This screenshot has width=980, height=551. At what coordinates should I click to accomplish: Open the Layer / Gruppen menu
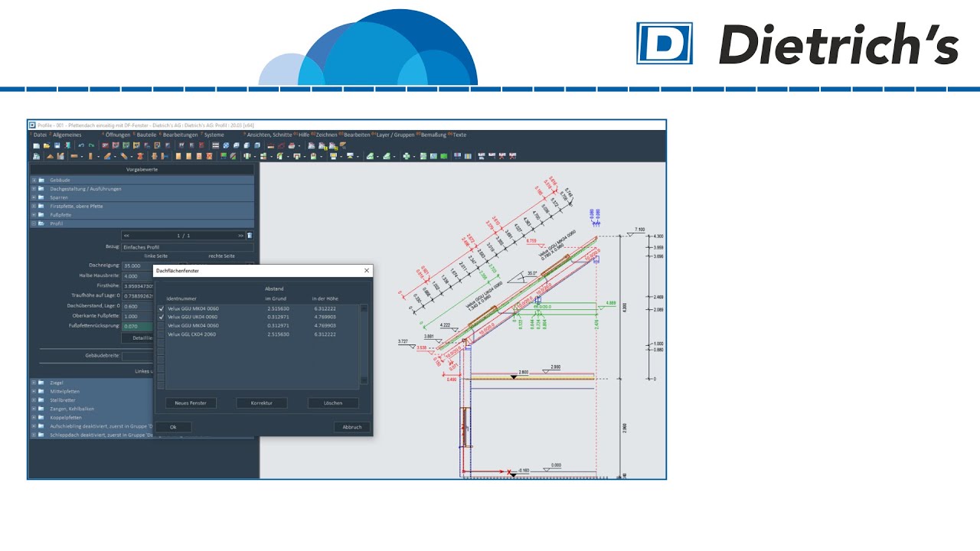(x=395, y=135)
